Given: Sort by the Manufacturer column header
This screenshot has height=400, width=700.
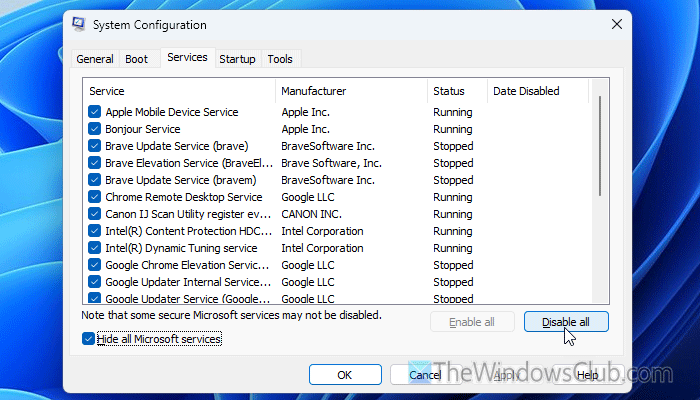Looking at the screenshot, I should pyautogui.click(x=351, y=91).
